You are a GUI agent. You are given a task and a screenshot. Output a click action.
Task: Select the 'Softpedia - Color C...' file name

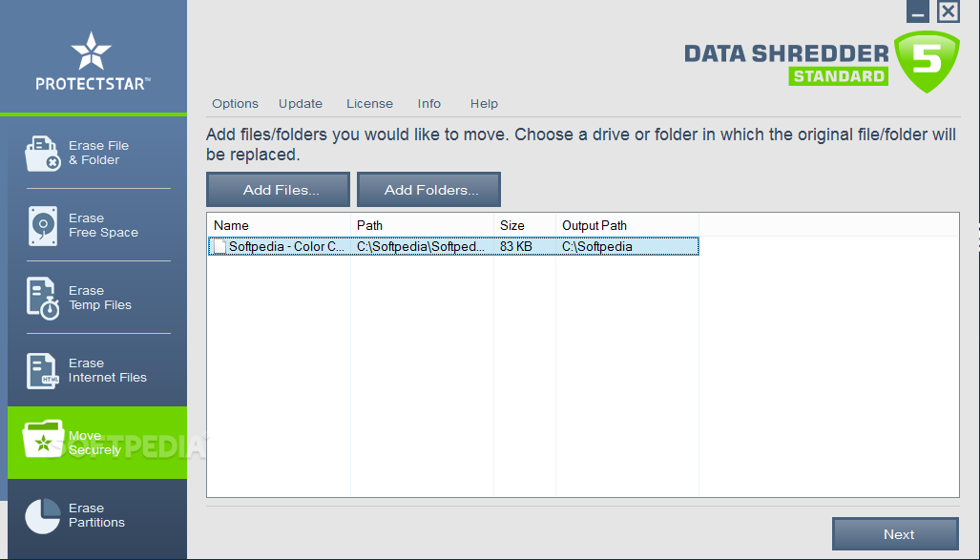click(x=286, y=246)
